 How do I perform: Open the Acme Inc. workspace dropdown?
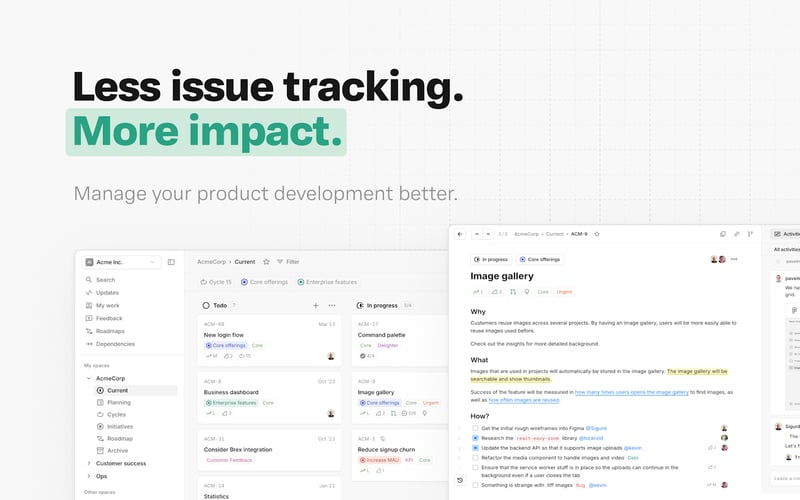tap(121, 262)
